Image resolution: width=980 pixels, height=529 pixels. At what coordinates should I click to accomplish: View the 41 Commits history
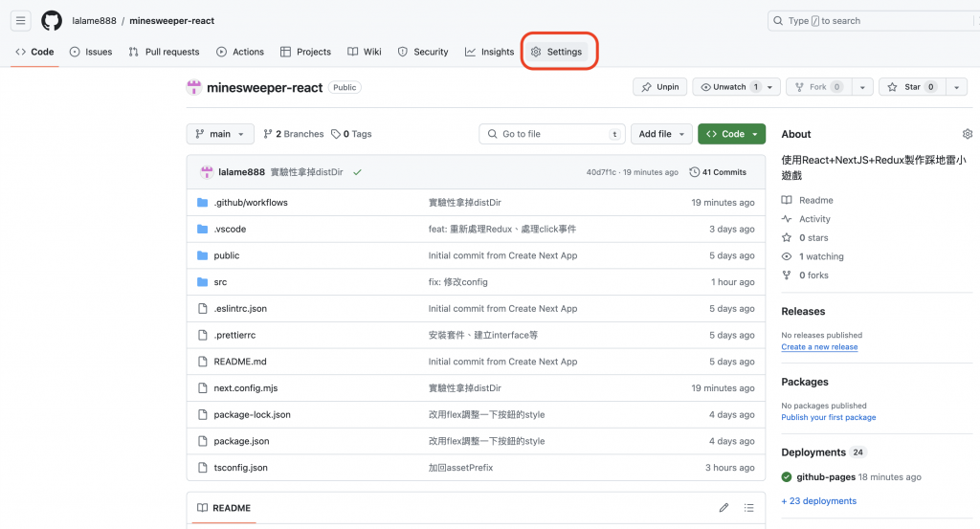(x=718, y=172)
